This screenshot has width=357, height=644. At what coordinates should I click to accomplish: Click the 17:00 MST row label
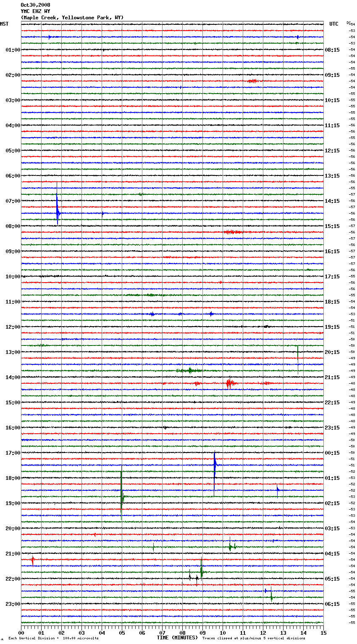pos(13,453)
